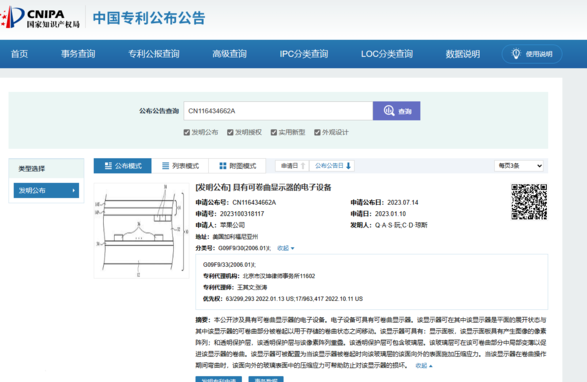The width and height of the screenshot is (587, 382).
Task: Collapse the abstract with 收起
Action: coord(424,366)
